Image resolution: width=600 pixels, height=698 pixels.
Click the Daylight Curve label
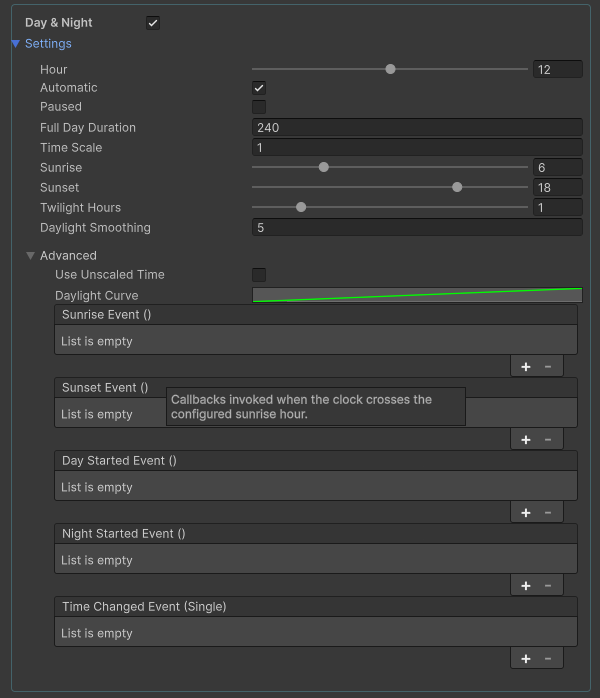coord(97,296)
